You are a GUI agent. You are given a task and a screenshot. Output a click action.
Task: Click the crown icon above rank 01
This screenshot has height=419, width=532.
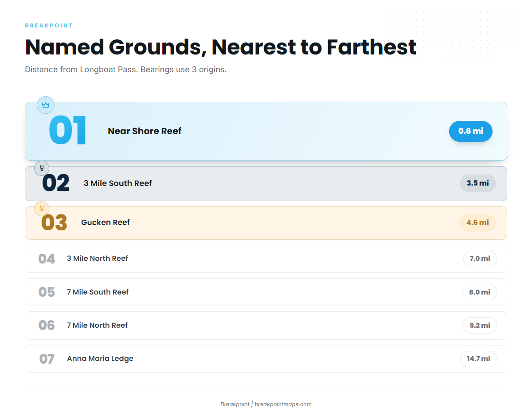45,105
